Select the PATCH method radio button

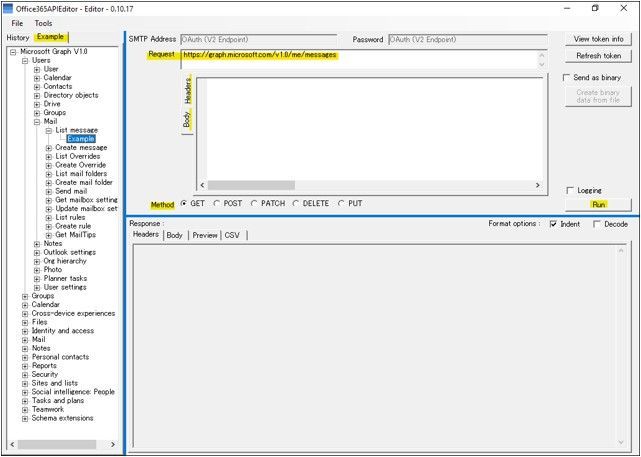pos(254,204)
